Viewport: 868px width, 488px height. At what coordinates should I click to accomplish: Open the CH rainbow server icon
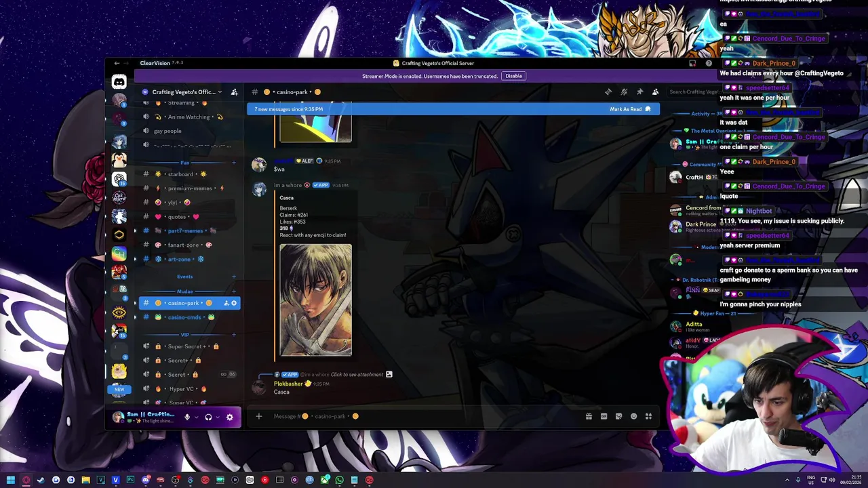(x=119, y=253)
